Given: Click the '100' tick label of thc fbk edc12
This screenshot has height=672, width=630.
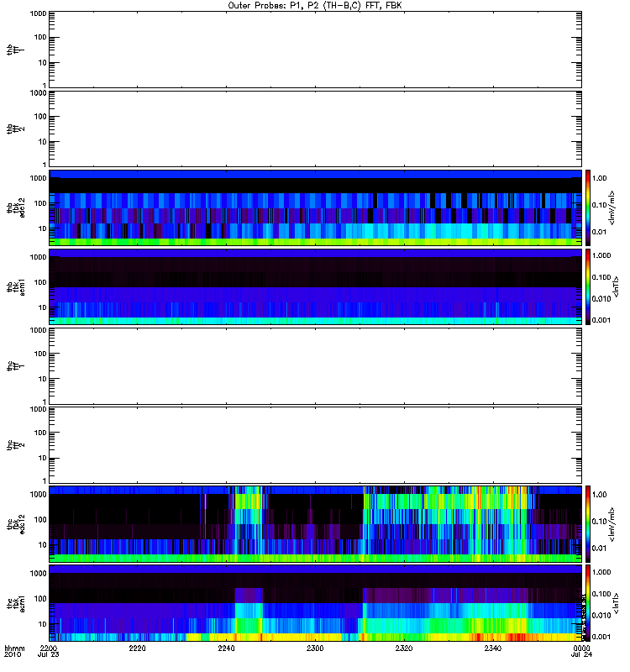Looking at the screenshot, I should pos(40,520).
